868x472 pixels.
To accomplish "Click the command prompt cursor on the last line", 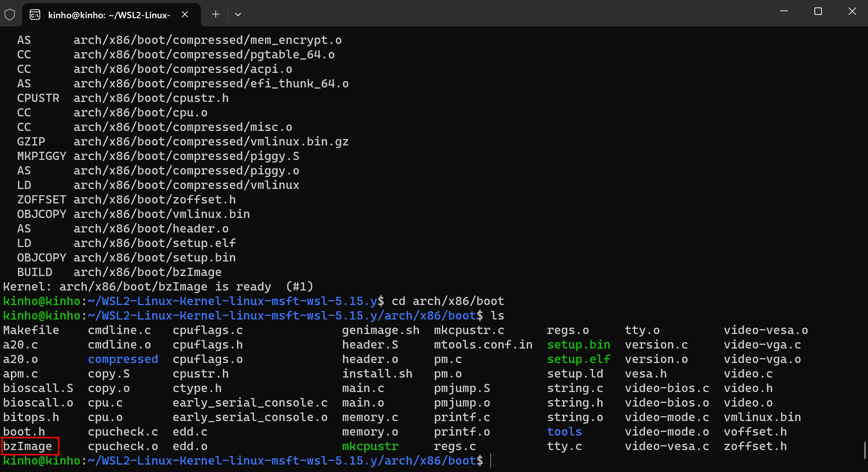I will [491, 460].
